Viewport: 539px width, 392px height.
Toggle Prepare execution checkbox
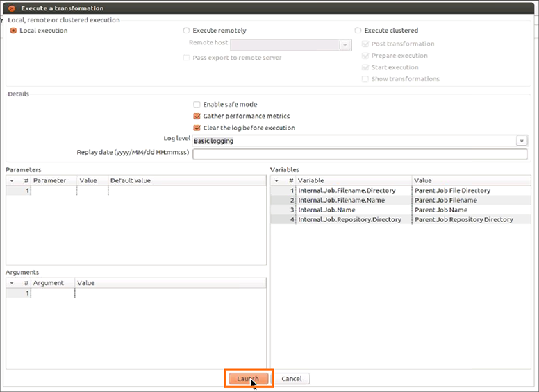pos(365,56)
